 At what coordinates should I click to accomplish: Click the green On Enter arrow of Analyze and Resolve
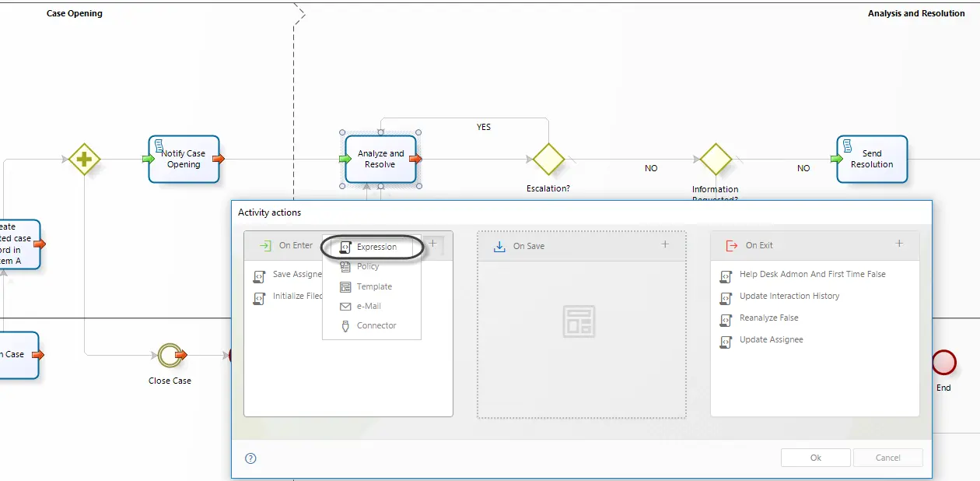(345, 159)
